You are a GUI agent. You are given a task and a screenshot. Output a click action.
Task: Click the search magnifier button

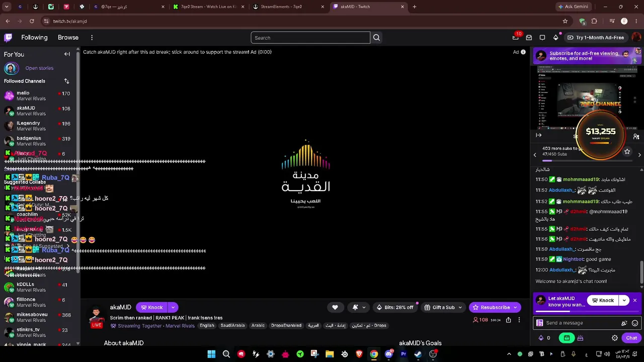coord(376,38)
